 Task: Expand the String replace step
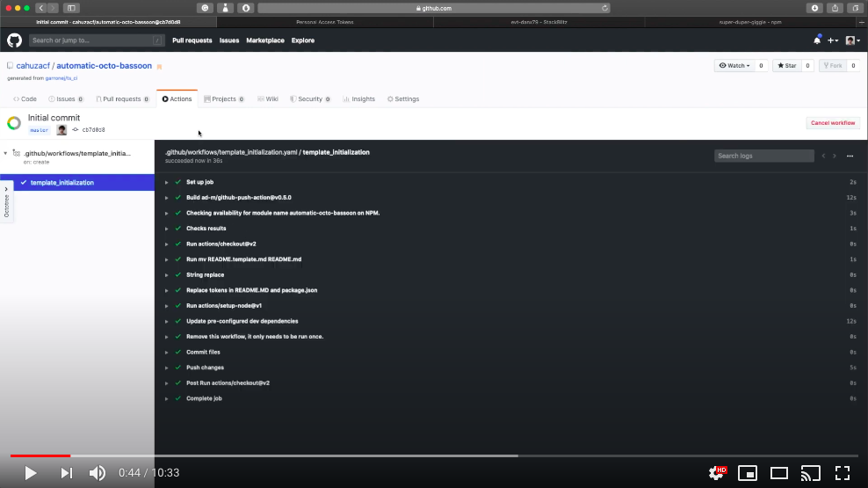166,275
